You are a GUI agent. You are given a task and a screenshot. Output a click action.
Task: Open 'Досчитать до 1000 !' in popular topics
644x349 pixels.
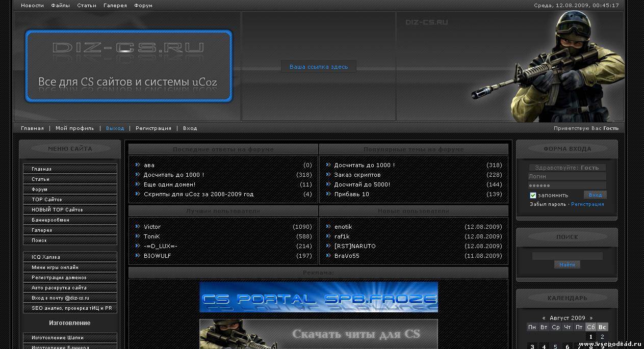click(364, 165)
